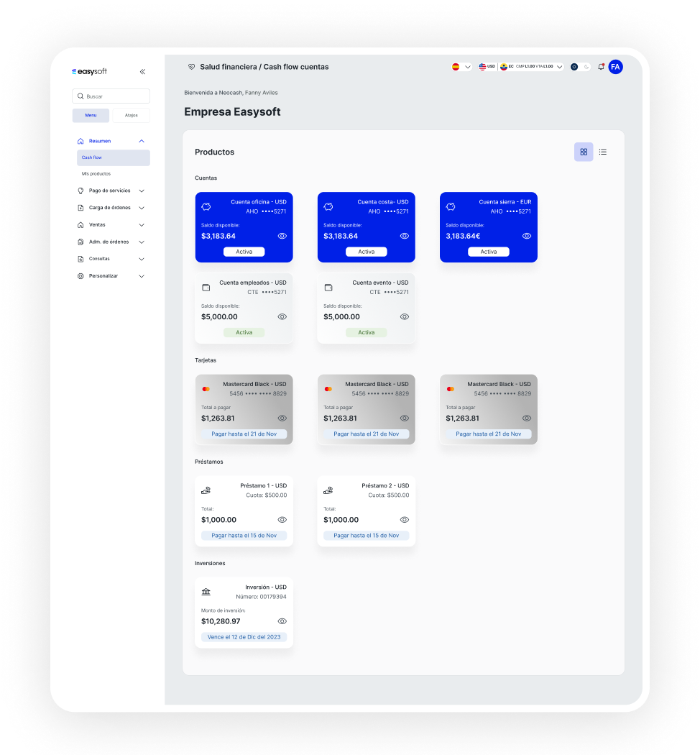
Task: Click the Consultas document icon
Action: pyautogui.click(x=80, y=259)
